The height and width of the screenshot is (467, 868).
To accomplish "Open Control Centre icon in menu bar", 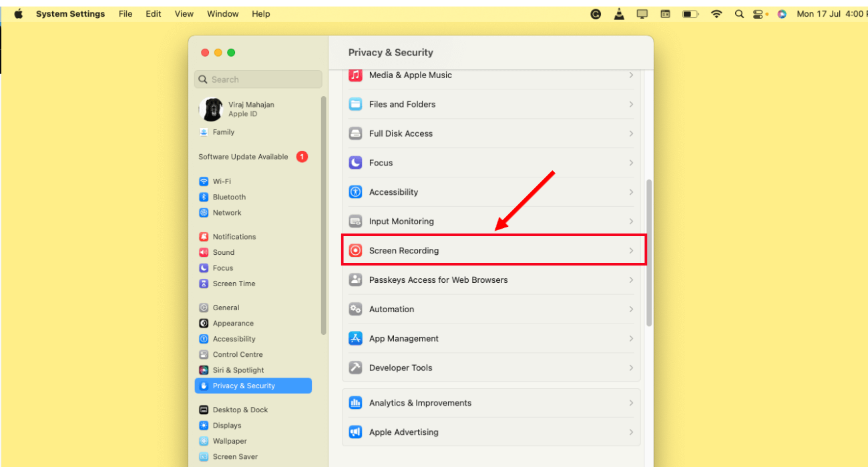I will (758, 13).
